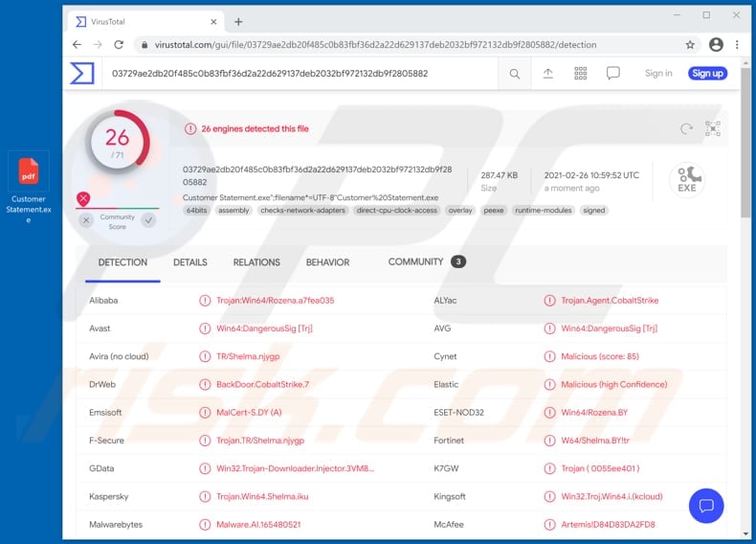Vote malicious with community score X
The width and height of the screenshot is (756, 544).
[x=85, y=220]
